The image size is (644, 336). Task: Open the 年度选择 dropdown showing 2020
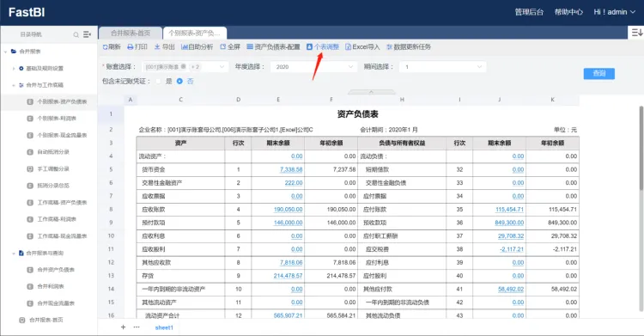click(x=313, y=67)
